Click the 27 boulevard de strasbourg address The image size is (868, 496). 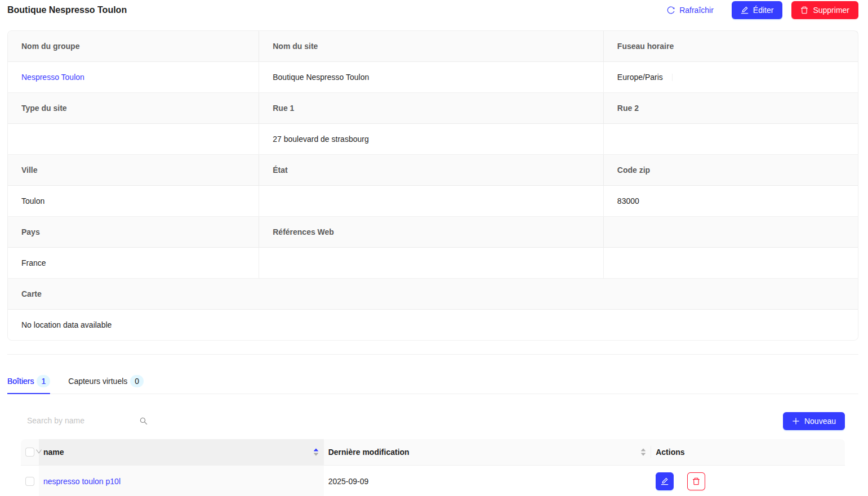[321, 139]
